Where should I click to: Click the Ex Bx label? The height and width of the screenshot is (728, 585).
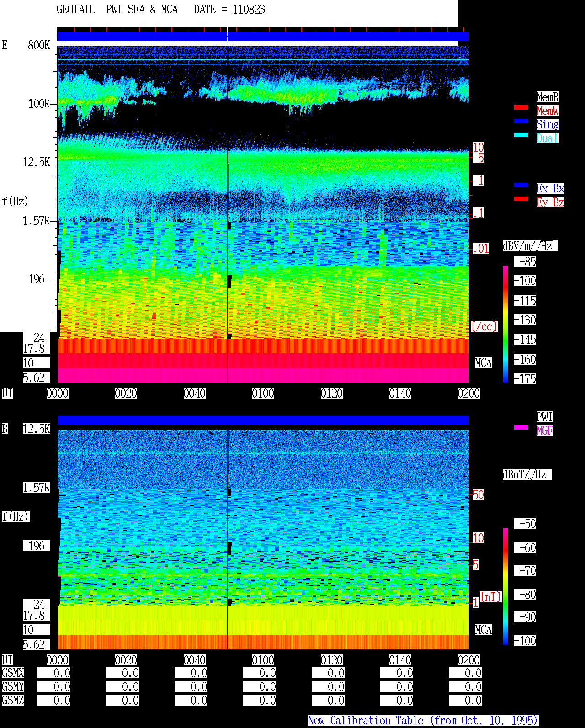point(550,188)
